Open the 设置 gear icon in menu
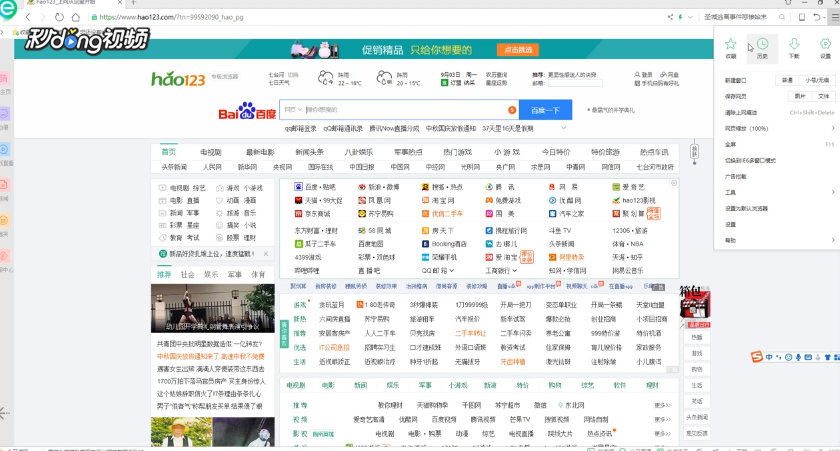The height and width of the screenshot is (451, 840). pos(825,44)
